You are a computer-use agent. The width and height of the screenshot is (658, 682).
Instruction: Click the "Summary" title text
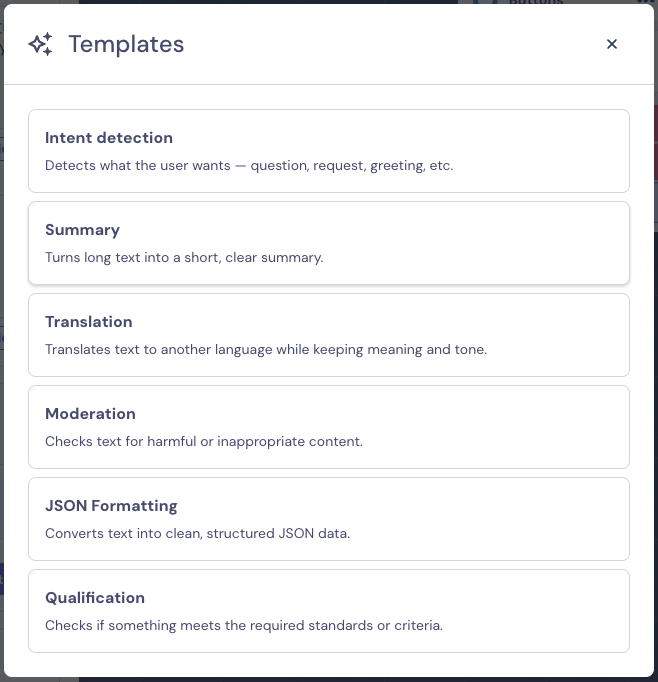pos(82,230)
